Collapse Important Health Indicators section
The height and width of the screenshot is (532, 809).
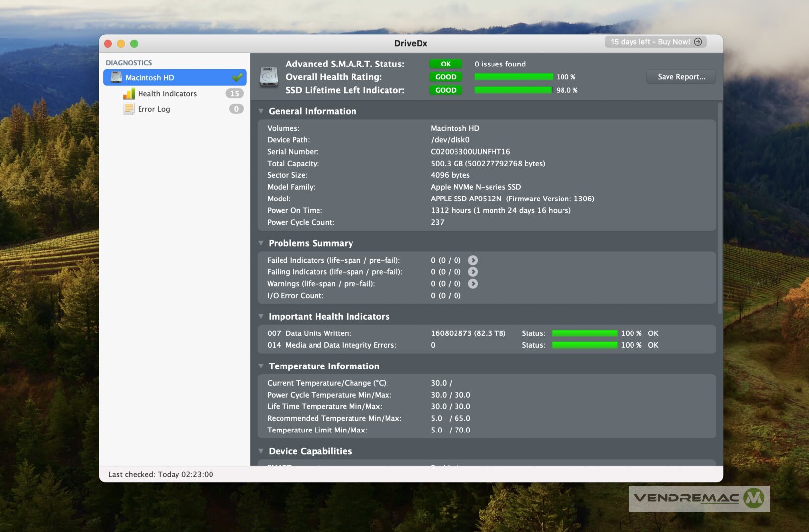pos(261,317)
